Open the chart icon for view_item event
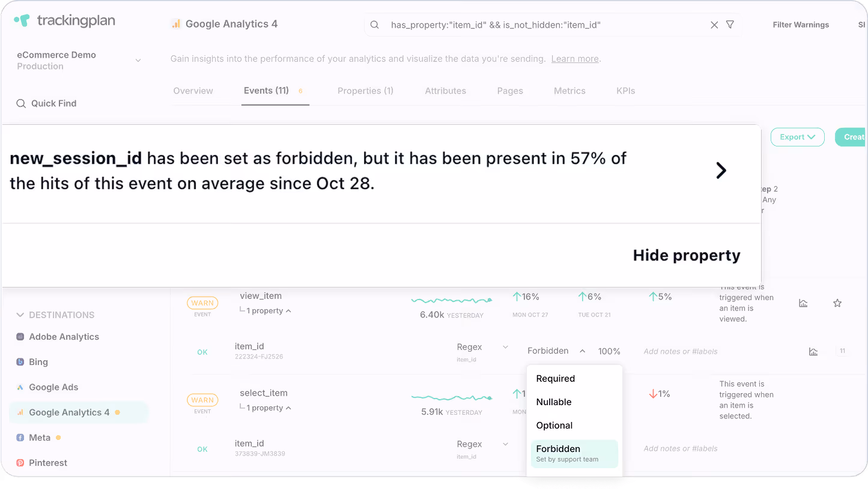This screenshot has width=868, height=491. tap(803, 303)
